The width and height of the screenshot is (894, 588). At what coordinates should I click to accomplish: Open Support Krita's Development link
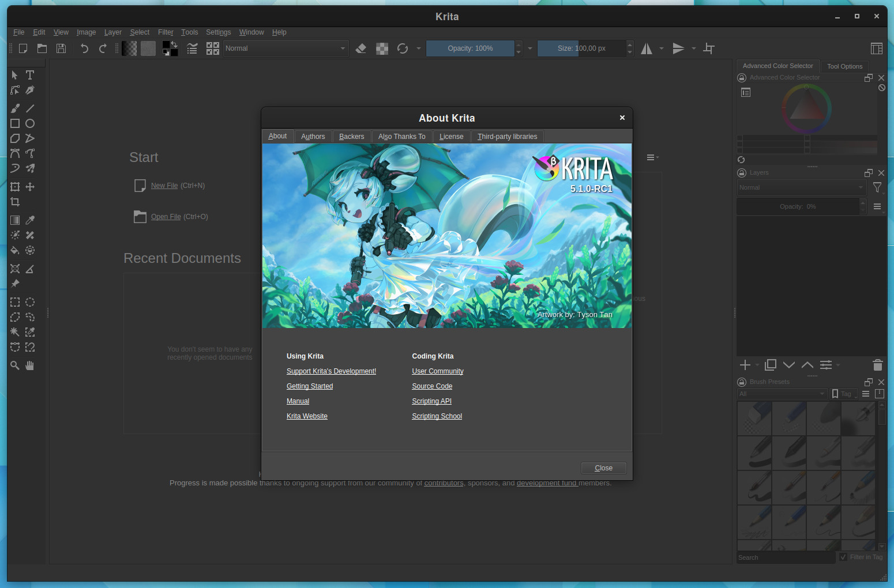tap(331, 371)
